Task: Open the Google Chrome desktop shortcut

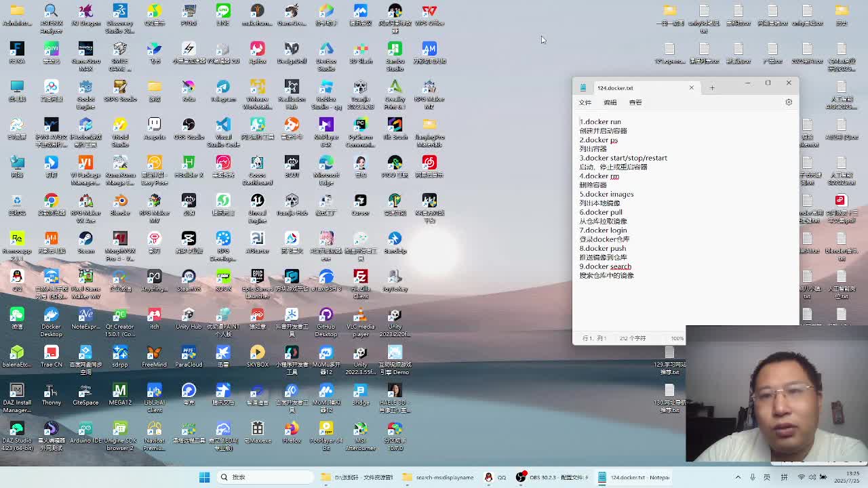Action: [x=51, y=205]
